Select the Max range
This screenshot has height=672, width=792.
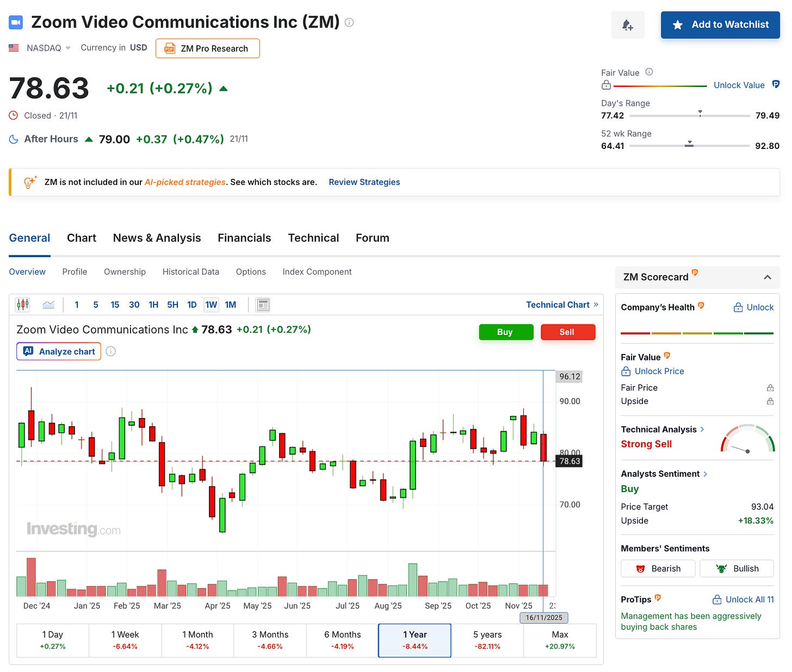tap(560, 640)
